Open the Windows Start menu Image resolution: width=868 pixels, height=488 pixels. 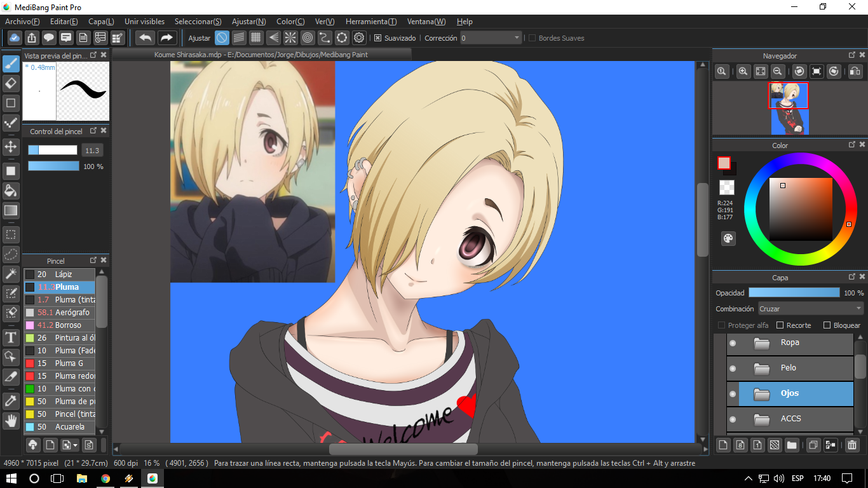[x=11, y=478]
